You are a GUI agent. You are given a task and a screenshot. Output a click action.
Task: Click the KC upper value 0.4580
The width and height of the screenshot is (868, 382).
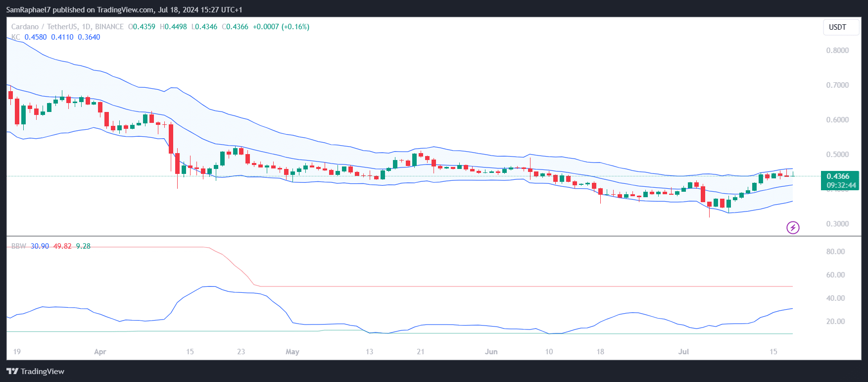36,37
